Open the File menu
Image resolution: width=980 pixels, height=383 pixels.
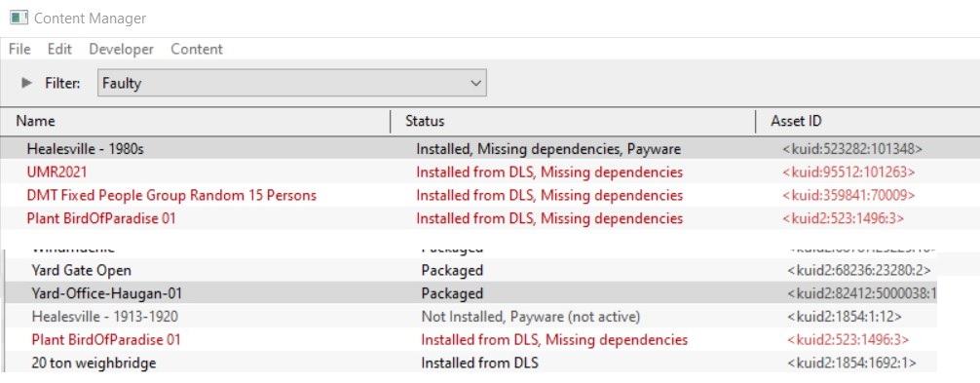tap(19, 49)
